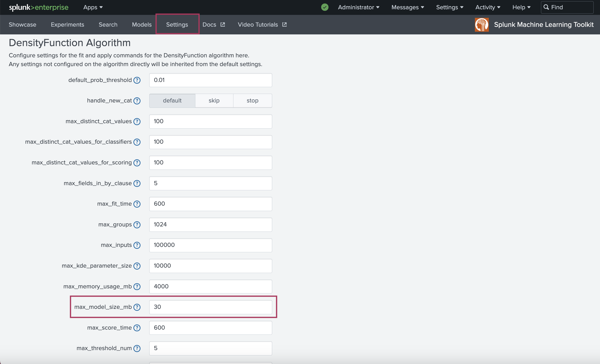
Task: Select default for handle_new_cat
Action: click(x=172, y=101)
